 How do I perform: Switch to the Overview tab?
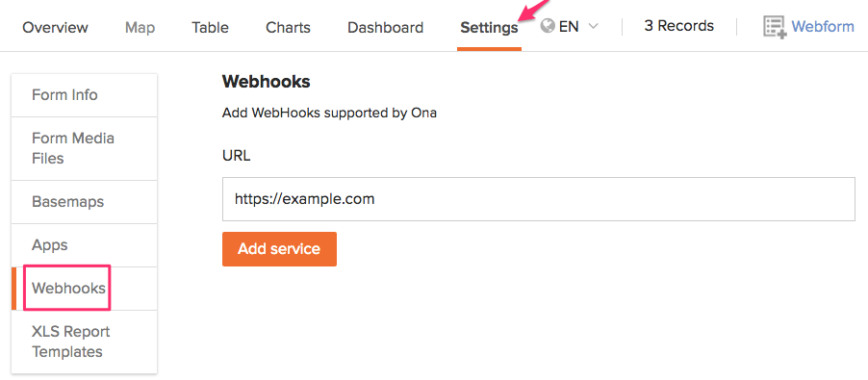click(x=55, y=27)
